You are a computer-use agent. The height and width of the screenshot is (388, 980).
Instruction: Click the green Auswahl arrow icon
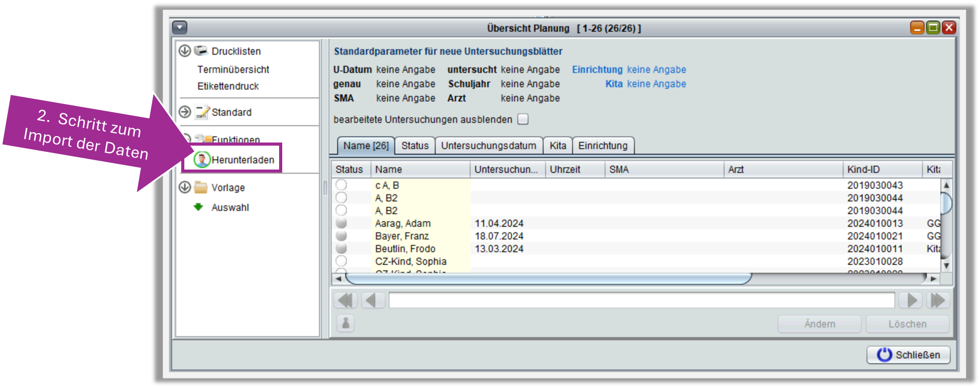click(x=198, y=207)
